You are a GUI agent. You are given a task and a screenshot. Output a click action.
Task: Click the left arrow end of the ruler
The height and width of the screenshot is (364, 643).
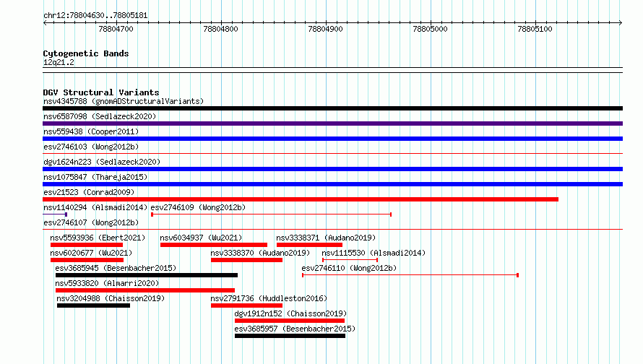point(45,23)
